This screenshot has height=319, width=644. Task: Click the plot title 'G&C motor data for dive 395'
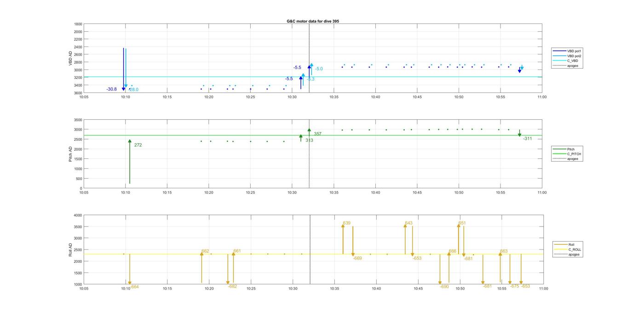(313, 21)
